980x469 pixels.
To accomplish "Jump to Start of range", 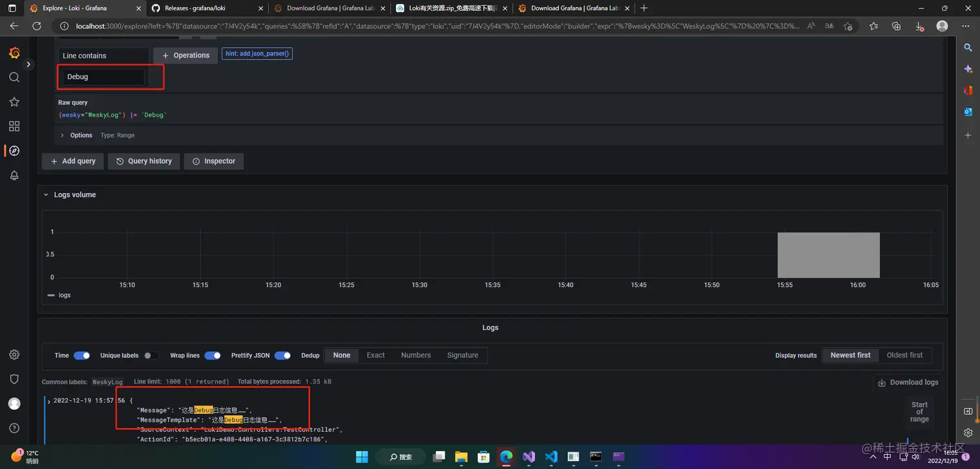I will 920,412.
